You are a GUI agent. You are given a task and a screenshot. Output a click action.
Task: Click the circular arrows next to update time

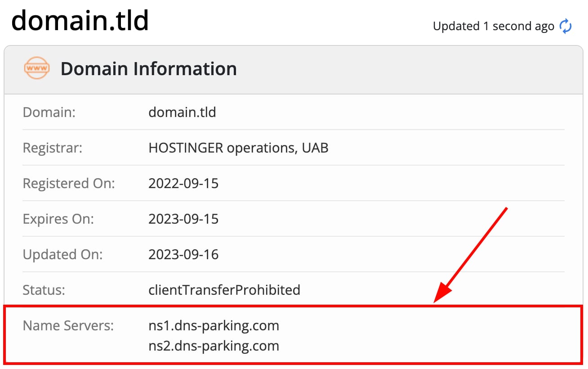pos(566,26)
